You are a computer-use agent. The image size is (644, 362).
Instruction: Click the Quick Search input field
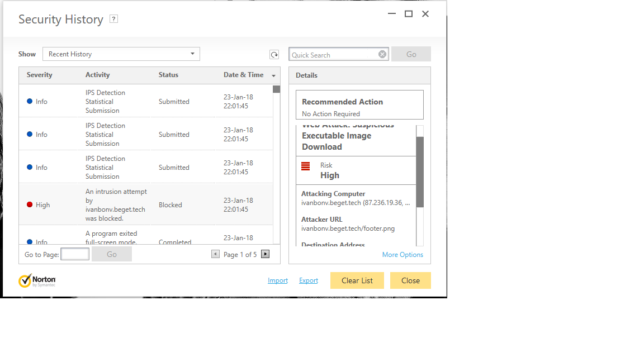point(334,55)
